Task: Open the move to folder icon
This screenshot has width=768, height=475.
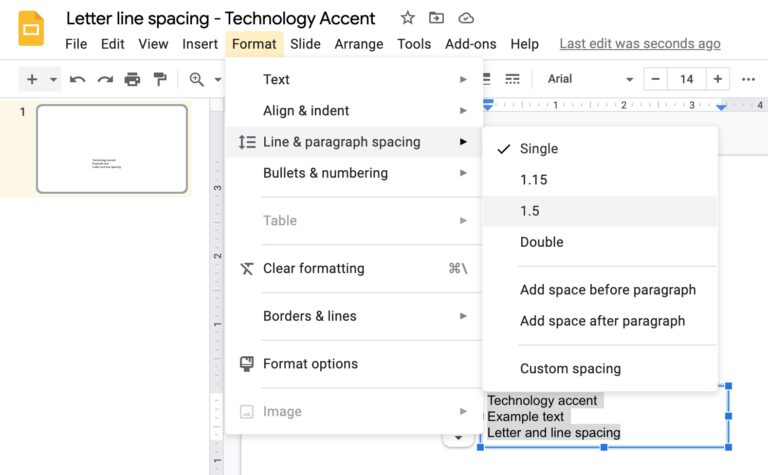Action: [436, 18]
